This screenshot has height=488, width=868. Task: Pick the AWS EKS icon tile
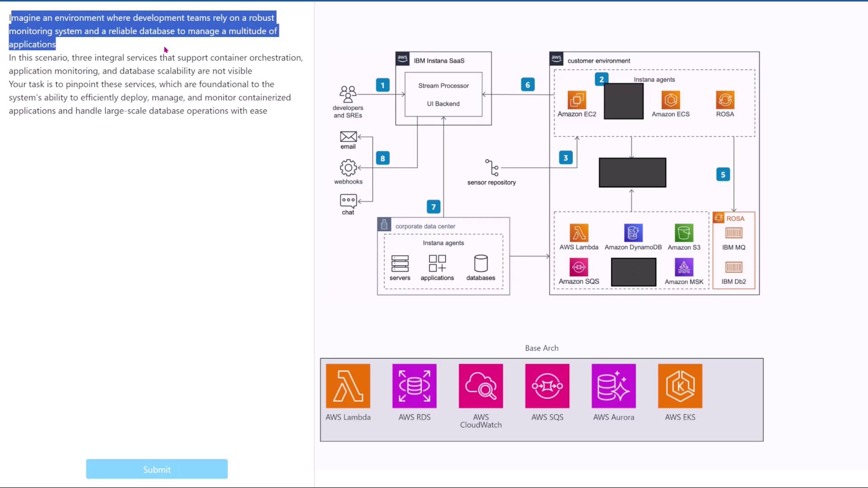click(680, 386)
